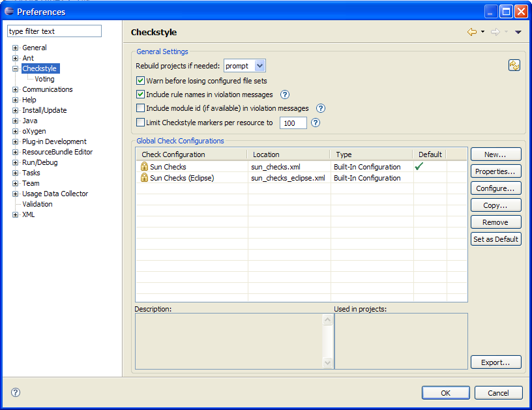Viewport: 532px width, 410px height.
Task: Select the Validation preference page
Action: pos(37,204)
